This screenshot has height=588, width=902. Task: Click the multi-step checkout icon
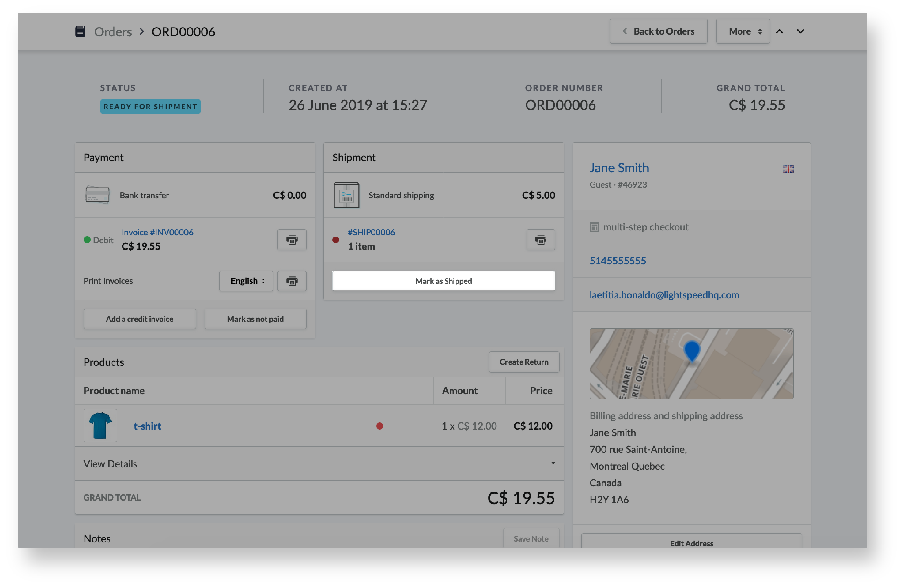click(594, 227)
